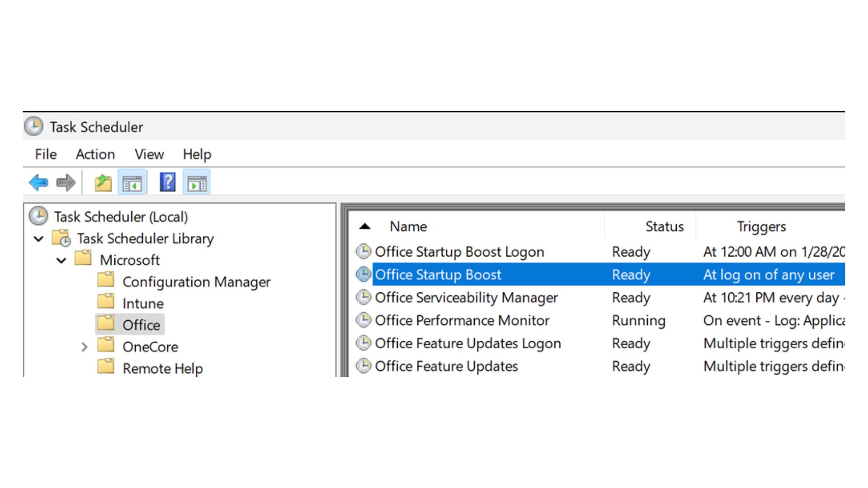Click the clock icon for Office Startup Boost Logon
The image size is (868, 488).
tap(363, 251)
